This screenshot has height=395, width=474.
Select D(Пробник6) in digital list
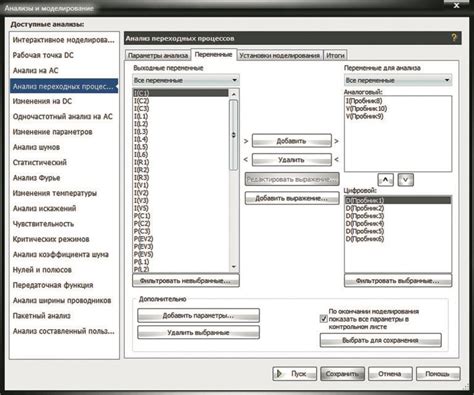click(398, 239)
